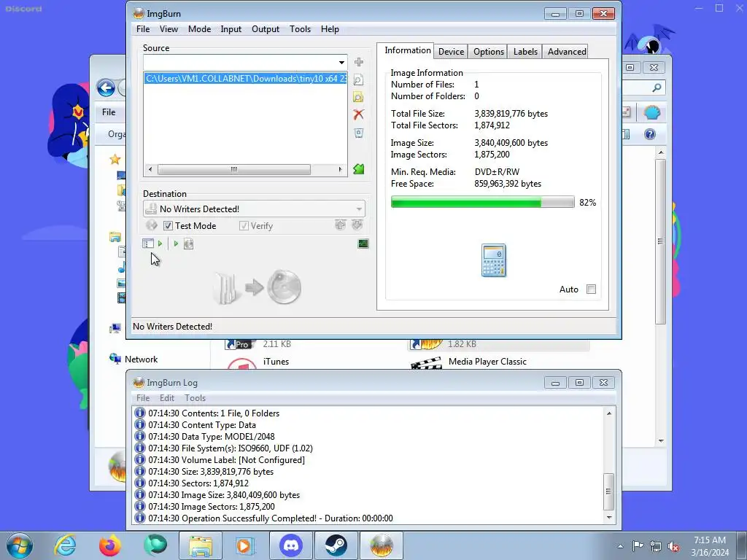Screen dimensions: 747x560
Task: Click Source list left scroll arrow
Action: point(150,169)
